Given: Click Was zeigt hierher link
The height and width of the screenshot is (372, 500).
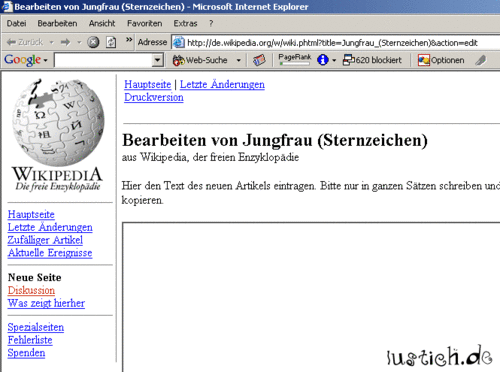Looking at the screenshot, I should pos(46,303).
